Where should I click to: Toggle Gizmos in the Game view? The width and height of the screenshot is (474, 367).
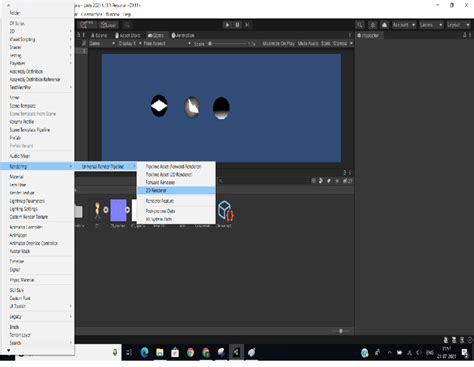click(x=340, y=44)
